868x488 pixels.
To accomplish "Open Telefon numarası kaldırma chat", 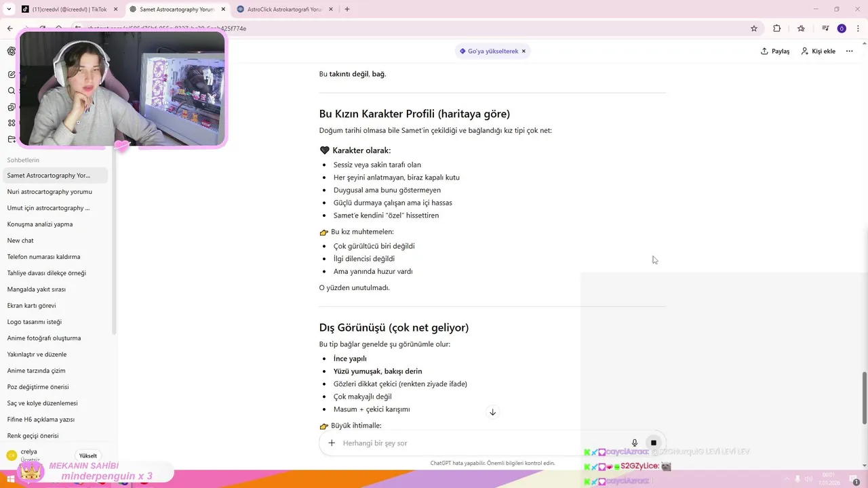I will click(54, 257).
